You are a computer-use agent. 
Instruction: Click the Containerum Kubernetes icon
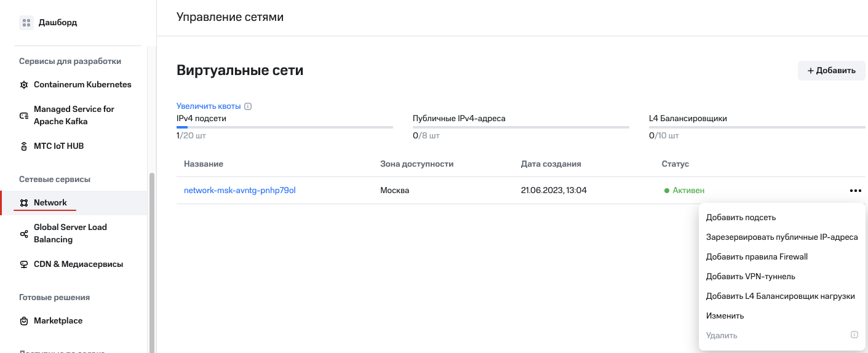coord(24,85)
